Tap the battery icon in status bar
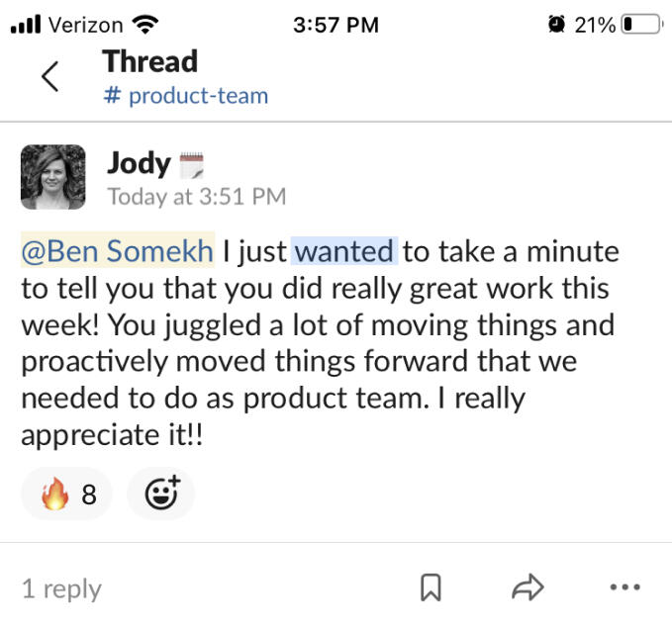The height and width of the screenshot is (629, 672). (640, 25)
